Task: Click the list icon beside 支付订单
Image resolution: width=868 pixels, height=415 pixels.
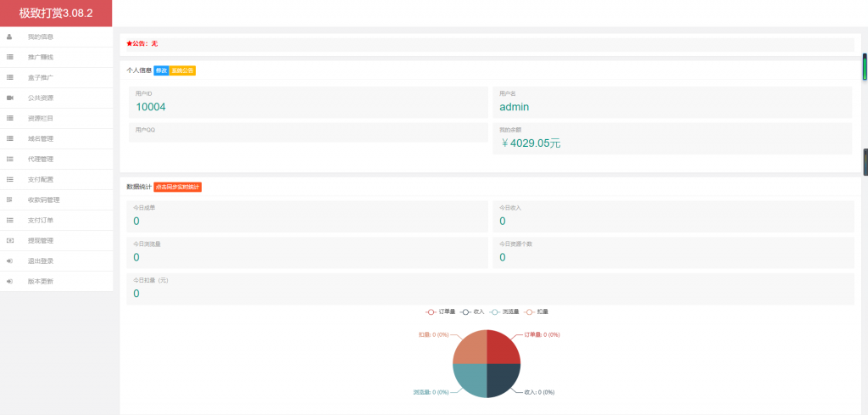Action: click(x=9, y=221)
